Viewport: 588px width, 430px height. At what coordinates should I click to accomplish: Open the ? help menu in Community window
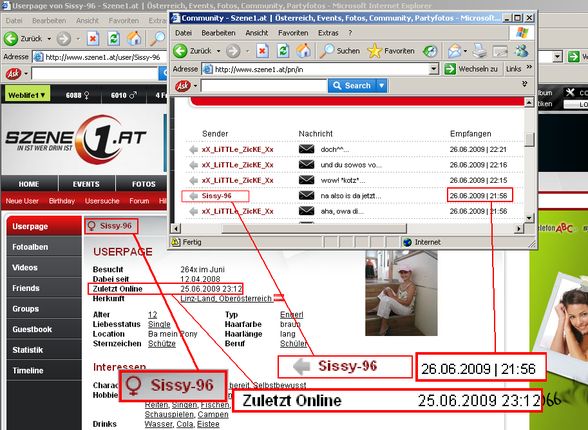tap(350, 33)
